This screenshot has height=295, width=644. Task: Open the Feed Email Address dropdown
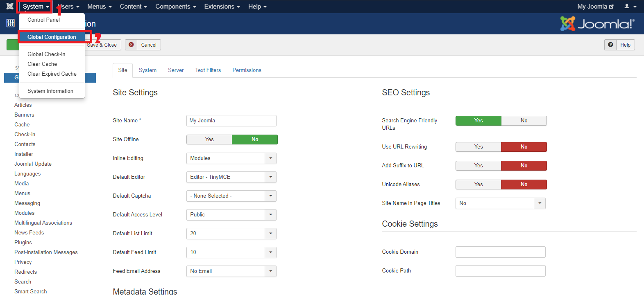[x=231, y=271]
